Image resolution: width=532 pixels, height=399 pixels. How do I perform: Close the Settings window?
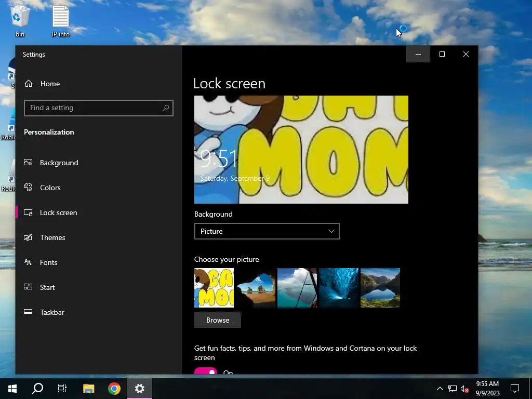point(466,54)
